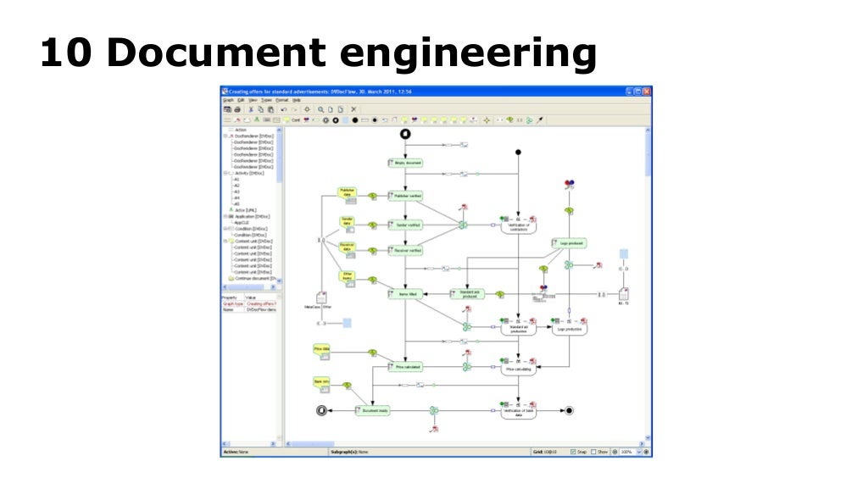Collapse the DocRenderer [DfDoc] tree node

click(225, 136)
